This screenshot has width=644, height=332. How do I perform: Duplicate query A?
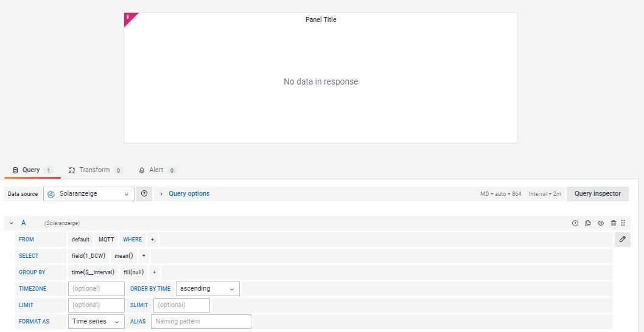pos(587,223)
